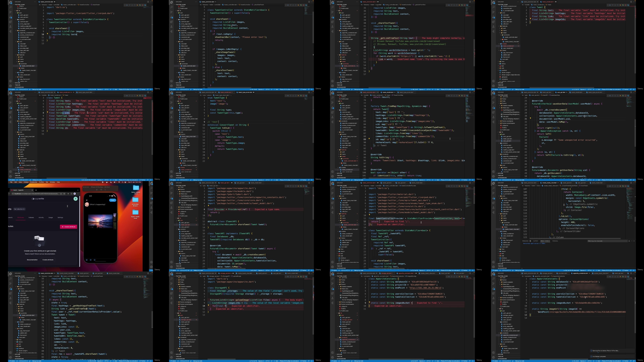The width and height of the screenshot is (644, 362).
Task: Switch to the Appwrite Indexes tab
Action: click(x=31, y=218)
